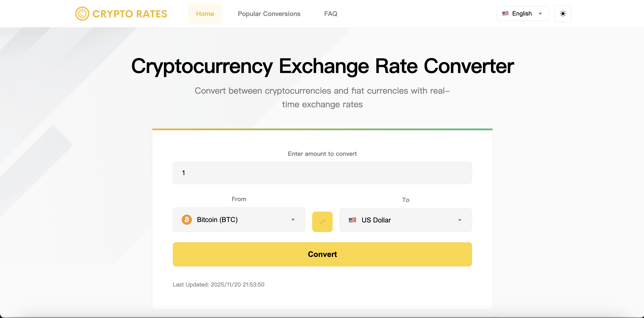Open the English language dropdown
This screenshot has width=644, height=318.
pos(522,13)
